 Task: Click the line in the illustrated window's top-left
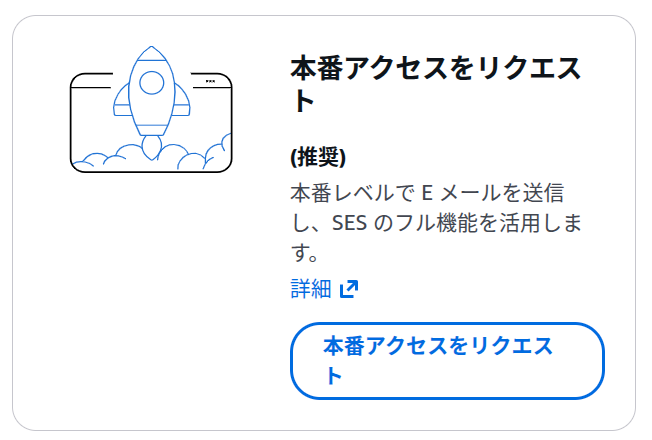point(92,77)
